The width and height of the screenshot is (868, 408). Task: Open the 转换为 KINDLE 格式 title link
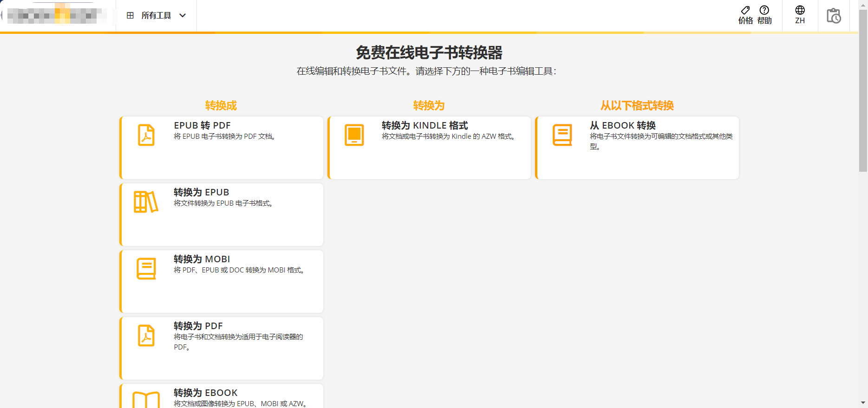[x=424, y=125]
